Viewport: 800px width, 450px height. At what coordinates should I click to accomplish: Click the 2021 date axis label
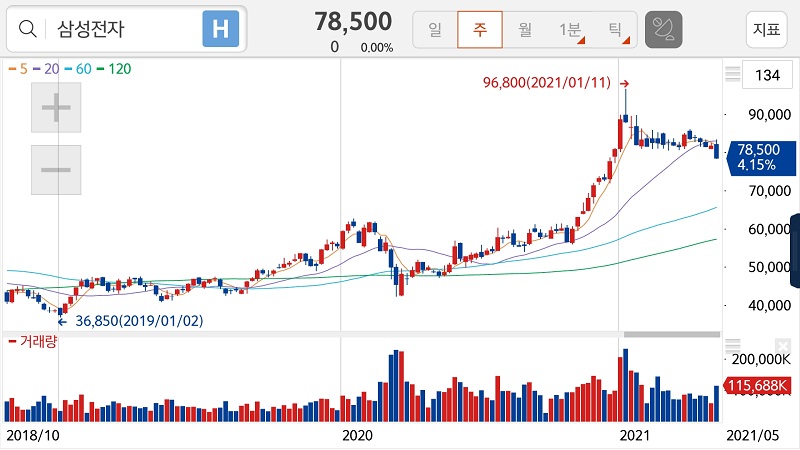[x=635, y=436]
